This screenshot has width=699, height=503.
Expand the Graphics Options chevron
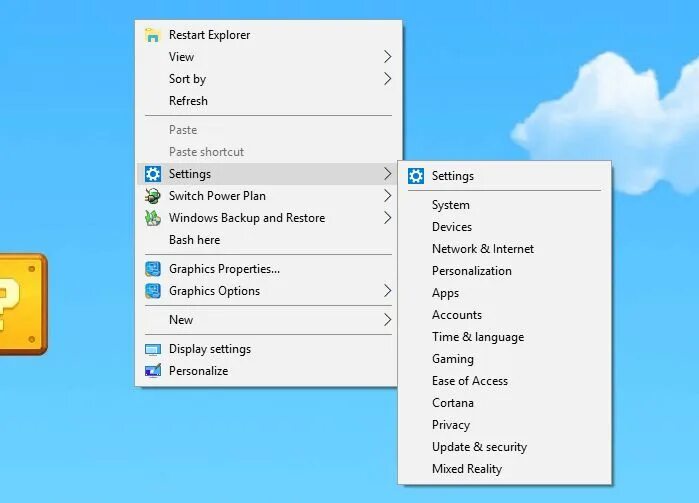387,291
